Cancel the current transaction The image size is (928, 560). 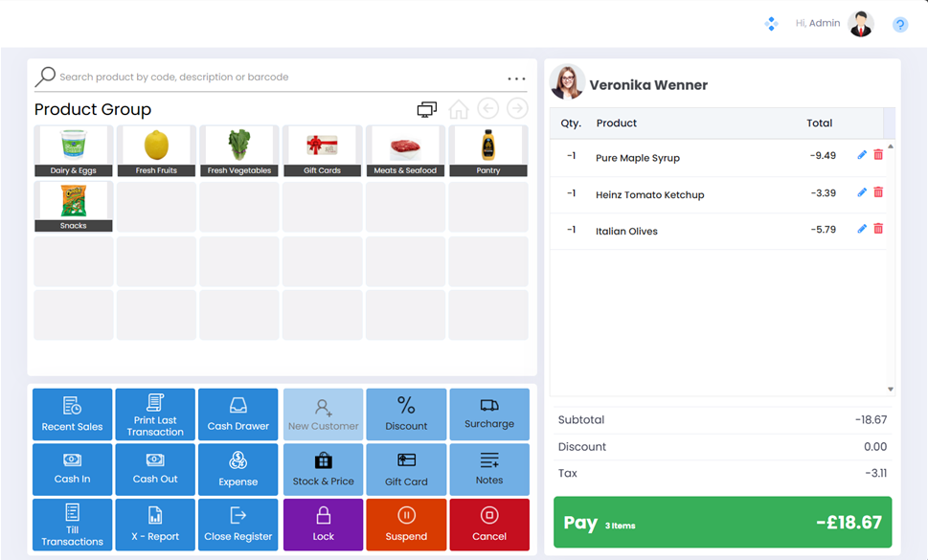point(489,524)
